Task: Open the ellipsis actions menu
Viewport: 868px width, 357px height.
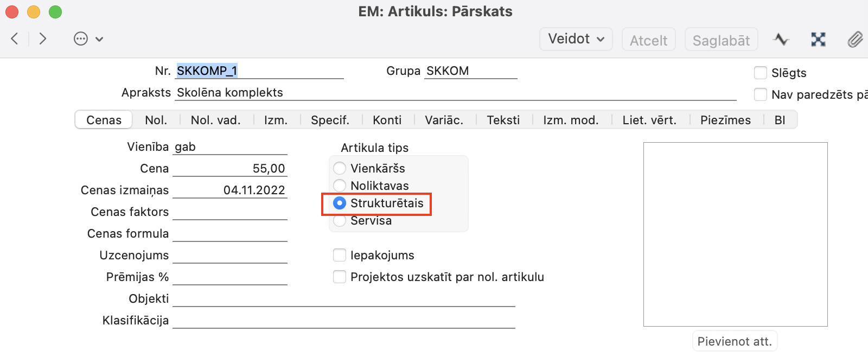Action: (81, 39)
